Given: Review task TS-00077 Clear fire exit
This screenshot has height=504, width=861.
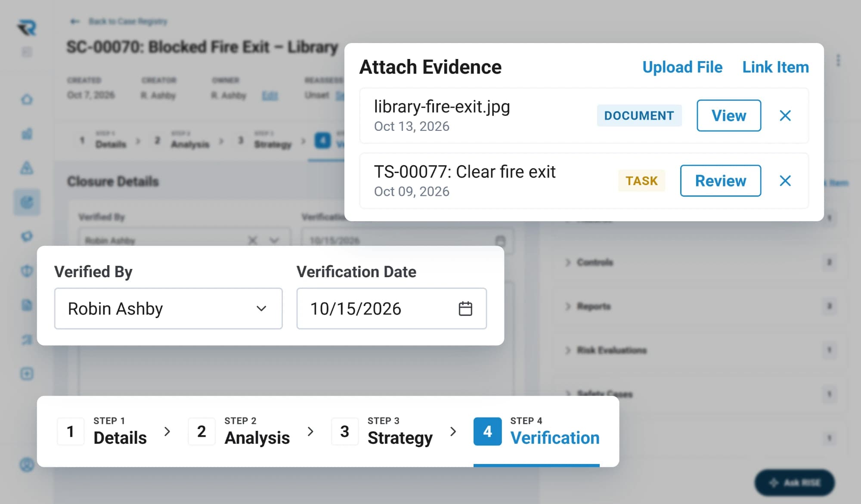Looking at the screenshot, I should click(x=720, y=181).
